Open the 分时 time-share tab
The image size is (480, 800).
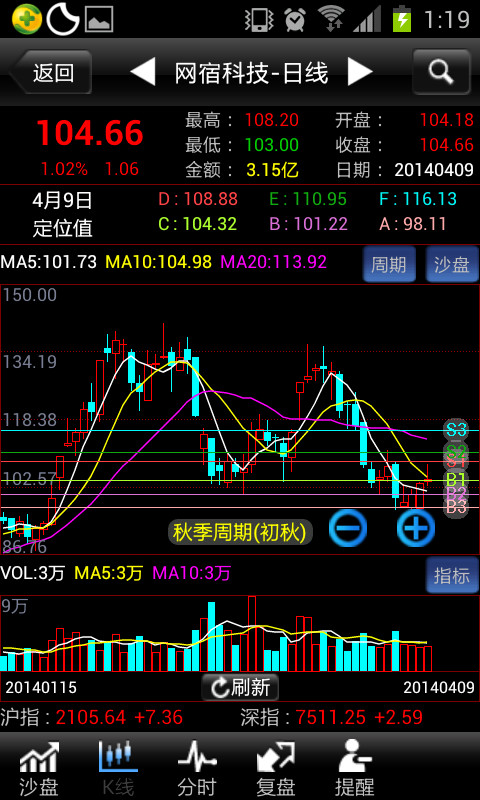click(x=197, y=768)
